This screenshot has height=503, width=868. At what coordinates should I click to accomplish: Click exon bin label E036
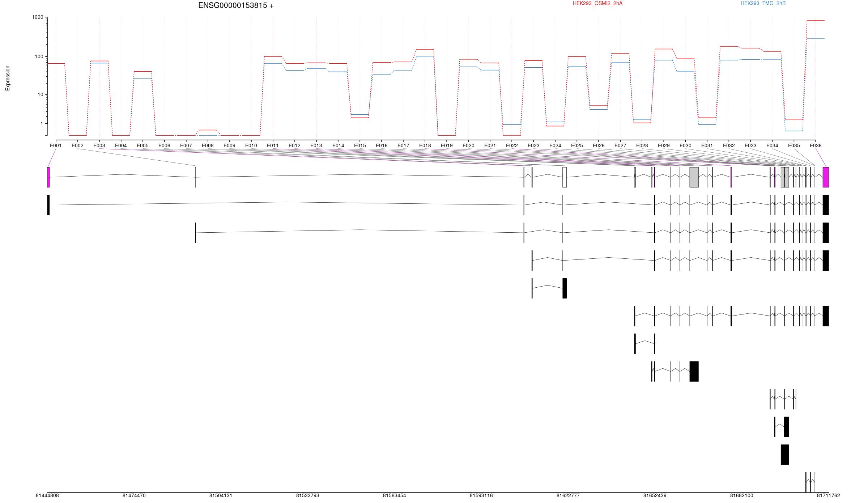(816, 145)
